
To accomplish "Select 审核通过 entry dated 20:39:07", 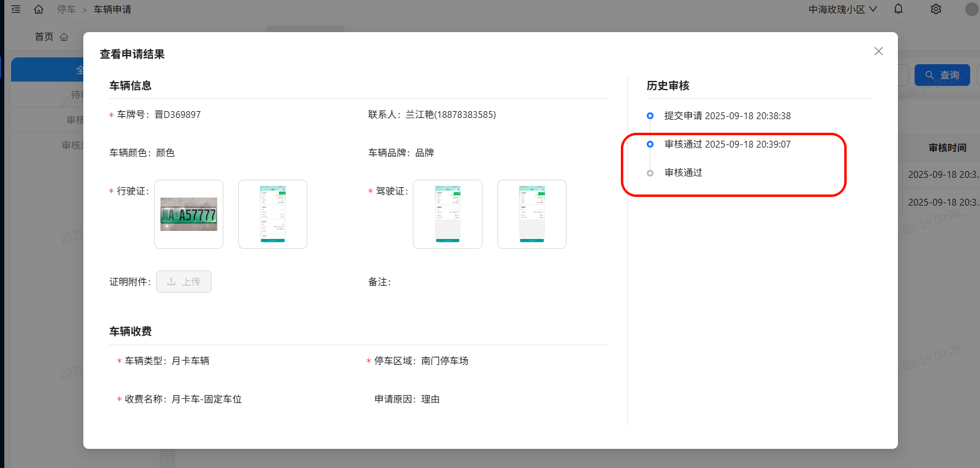I will (727, 144).
